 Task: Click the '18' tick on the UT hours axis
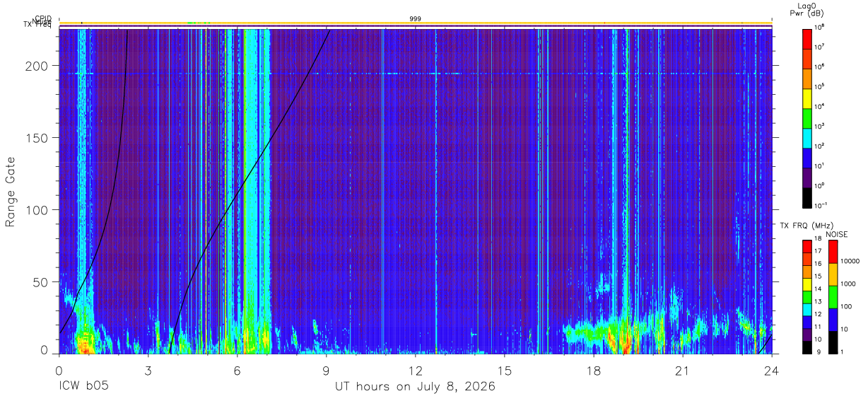point(594,371)
